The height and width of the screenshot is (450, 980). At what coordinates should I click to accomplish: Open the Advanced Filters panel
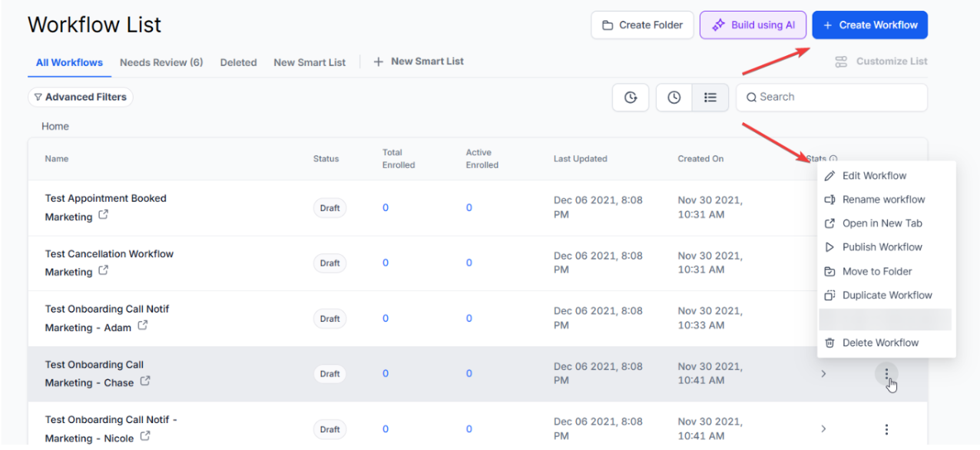click(x=81, y=98)
